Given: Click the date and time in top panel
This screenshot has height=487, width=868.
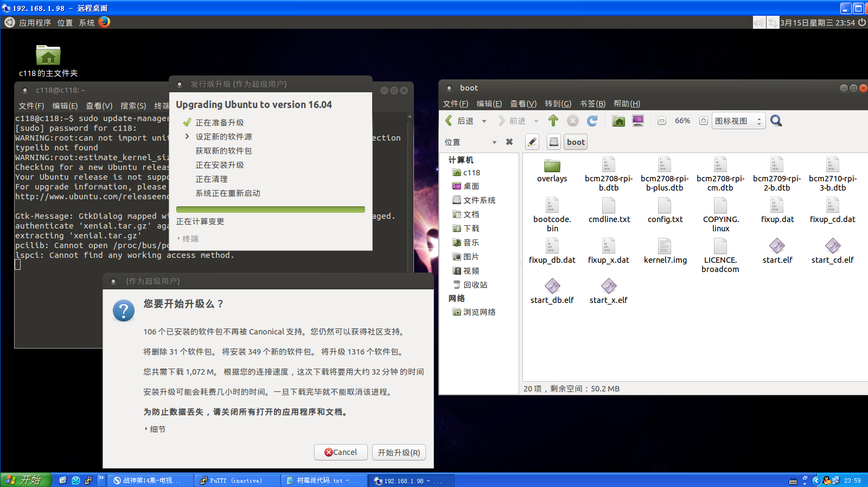Looking at the screenshot, I should point(818,22).
